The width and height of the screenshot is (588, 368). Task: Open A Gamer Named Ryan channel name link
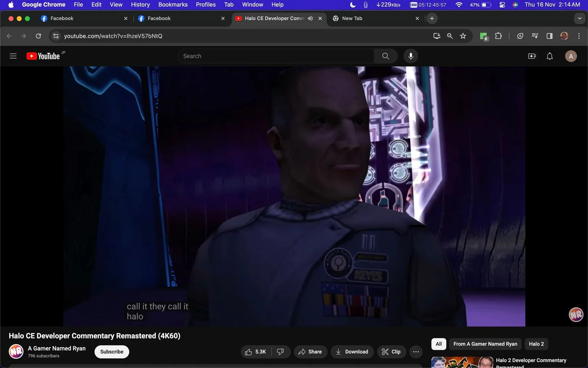[57, 348]
